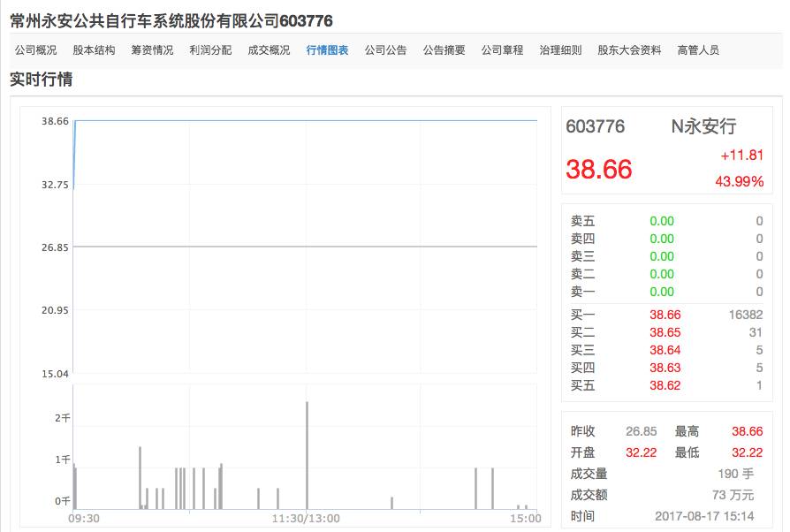Select the 买二 bid volume 31
790x532 pixels.
(756, 332)
